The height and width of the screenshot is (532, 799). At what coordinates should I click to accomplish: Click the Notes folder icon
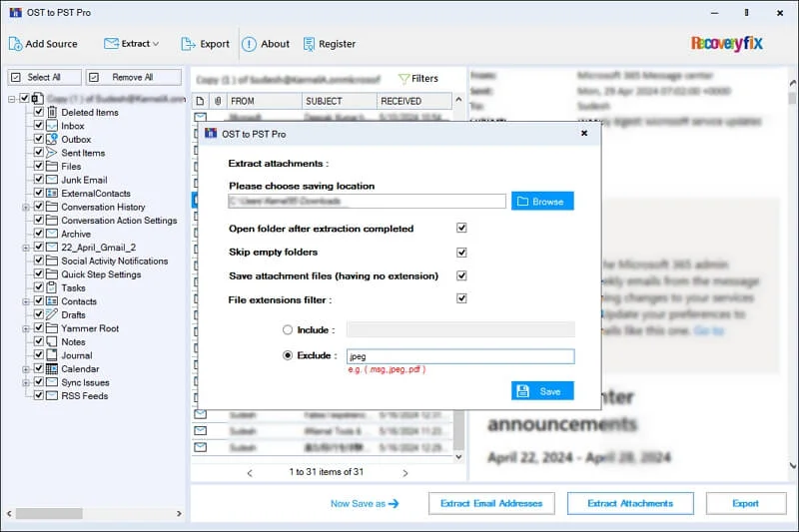point(52,341)
